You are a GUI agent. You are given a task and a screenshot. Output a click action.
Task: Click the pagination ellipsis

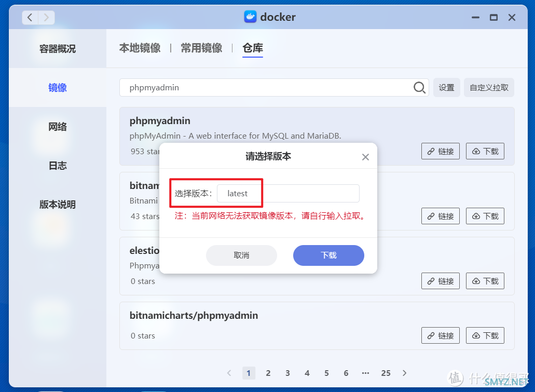tap(365, 373)
